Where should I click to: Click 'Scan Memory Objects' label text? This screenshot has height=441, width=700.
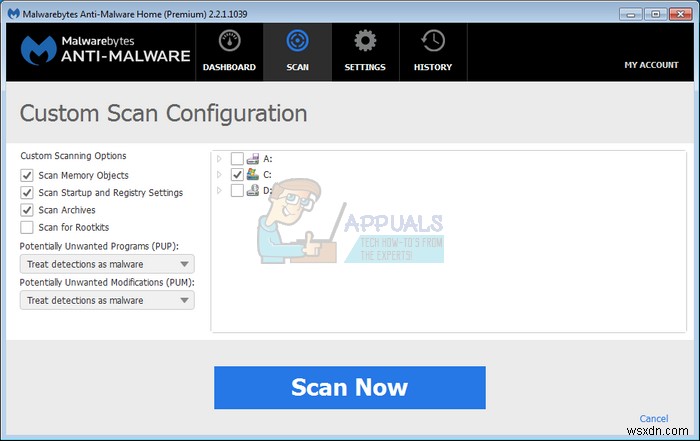83,175
